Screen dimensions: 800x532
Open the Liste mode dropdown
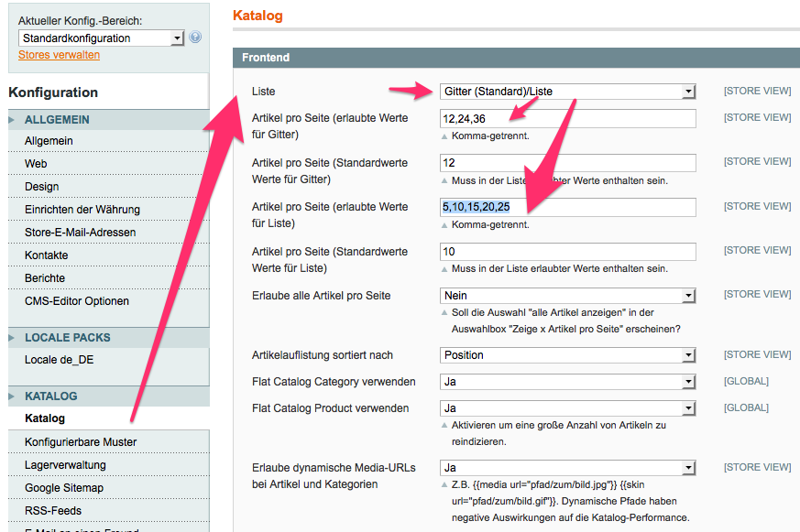pyautogui.click(x=568, y=92)
